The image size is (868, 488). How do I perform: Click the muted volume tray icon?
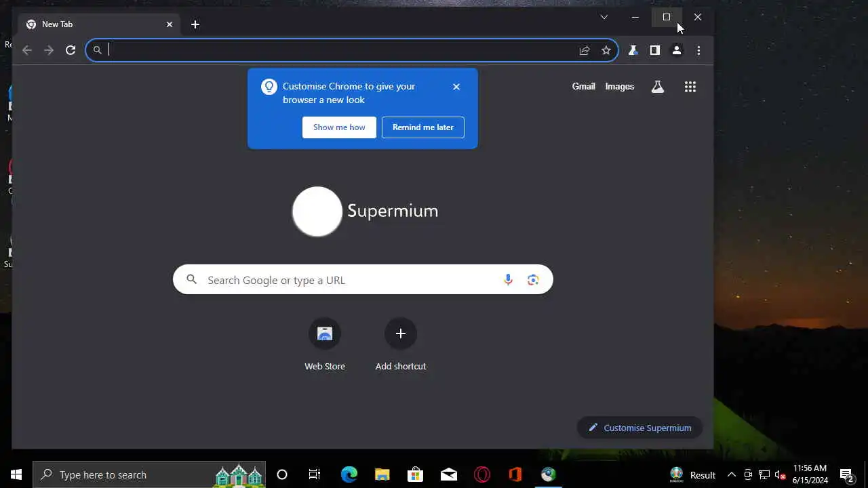780,474
